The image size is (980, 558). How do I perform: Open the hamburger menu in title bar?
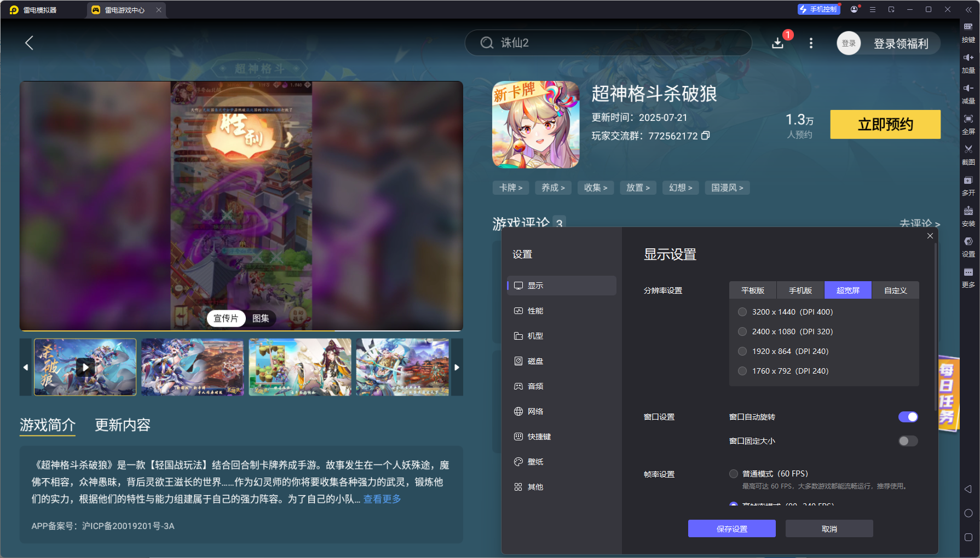[873, 9]
